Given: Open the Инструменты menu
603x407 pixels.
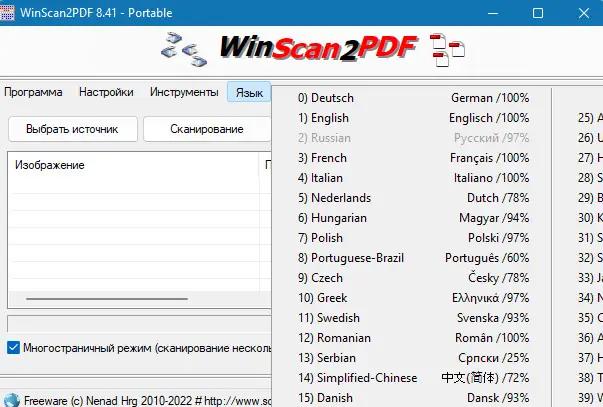Looking at the screenshot, I should click(x=184, y=92).
